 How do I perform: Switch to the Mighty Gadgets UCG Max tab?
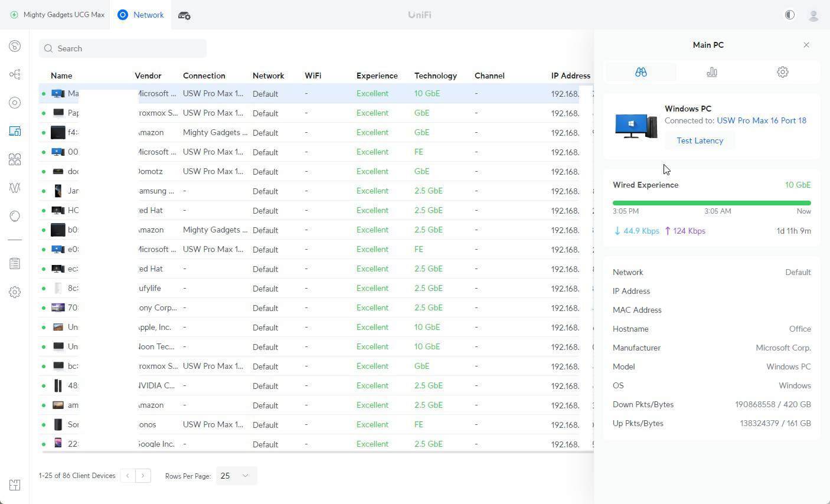click(x=57, y=15)
